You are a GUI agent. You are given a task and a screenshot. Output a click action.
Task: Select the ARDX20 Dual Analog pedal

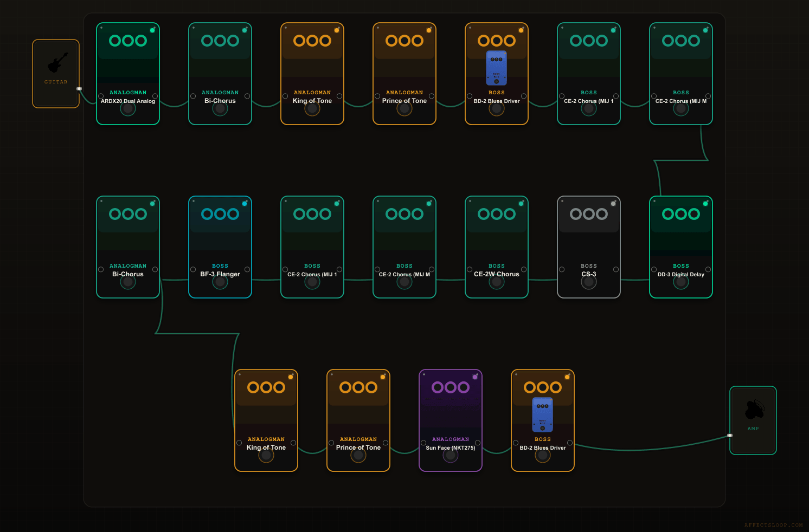(x=128, y=73)
